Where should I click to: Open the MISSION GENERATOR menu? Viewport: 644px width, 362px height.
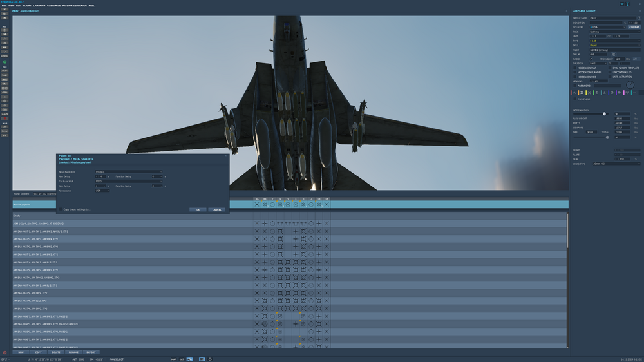coord(74,6)
